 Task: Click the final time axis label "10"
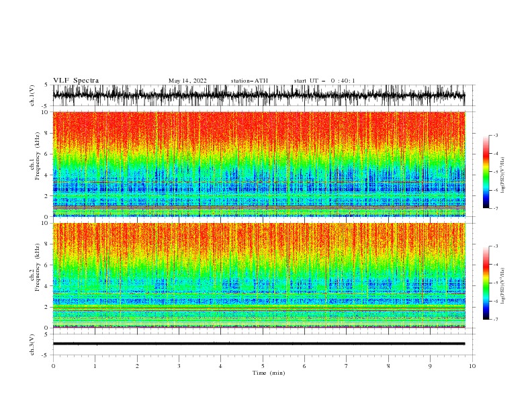(472, 366)
